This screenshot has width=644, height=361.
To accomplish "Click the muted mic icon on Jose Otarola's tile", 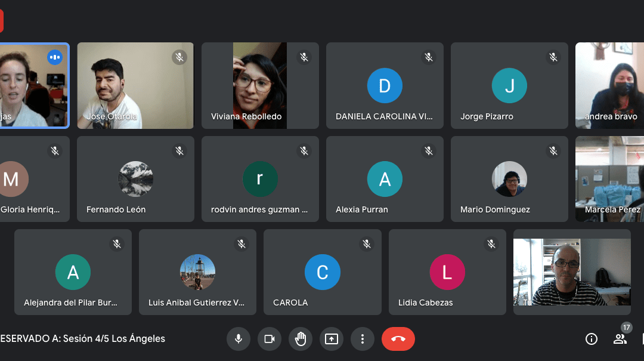I will pyautogui.click(x=179, y=57).
